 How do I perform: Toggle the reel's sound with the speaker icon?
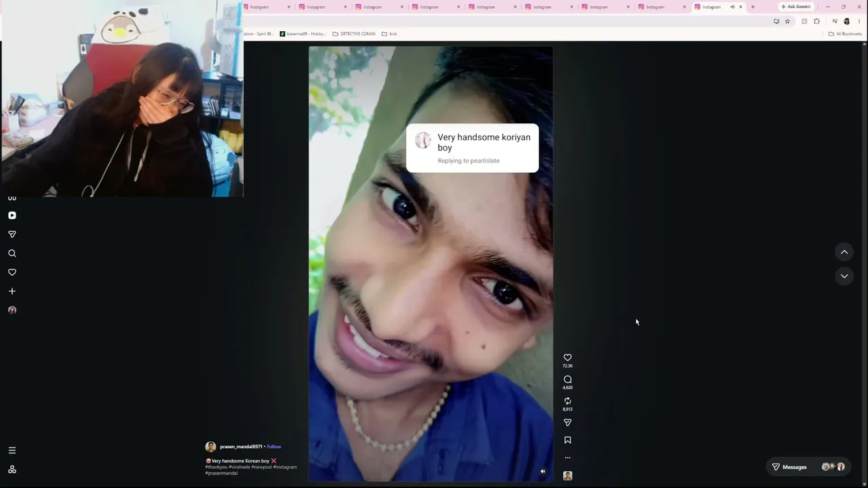pyautogui.click(x=542, y=471)
